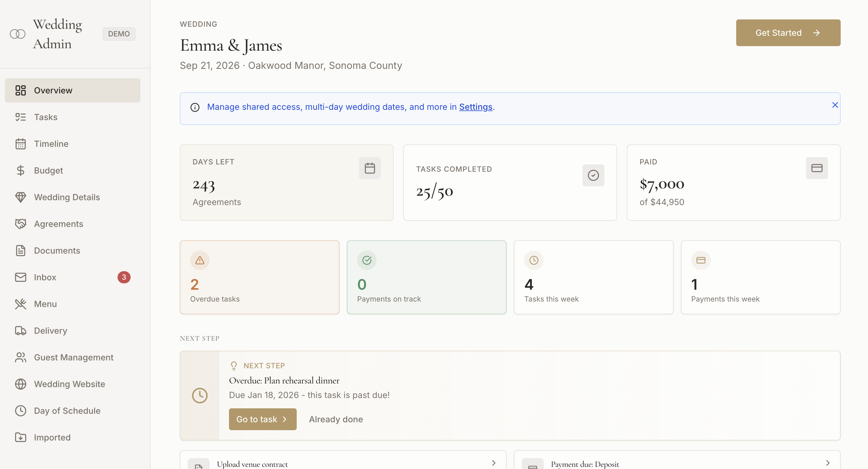This screenshot has height=469, width=868.
Task: Select the Delivery truck icon
Action: [x=21, y=331]
